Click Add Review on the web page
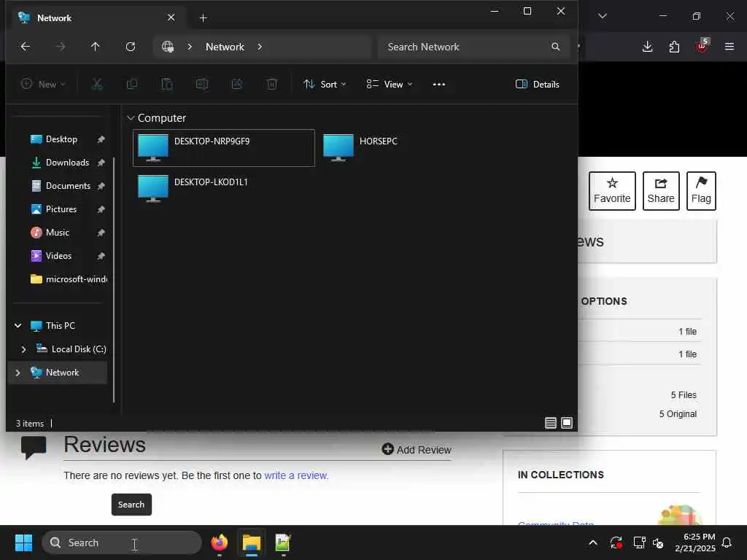This screenshot has height=560, width=747. click(417, 449)
